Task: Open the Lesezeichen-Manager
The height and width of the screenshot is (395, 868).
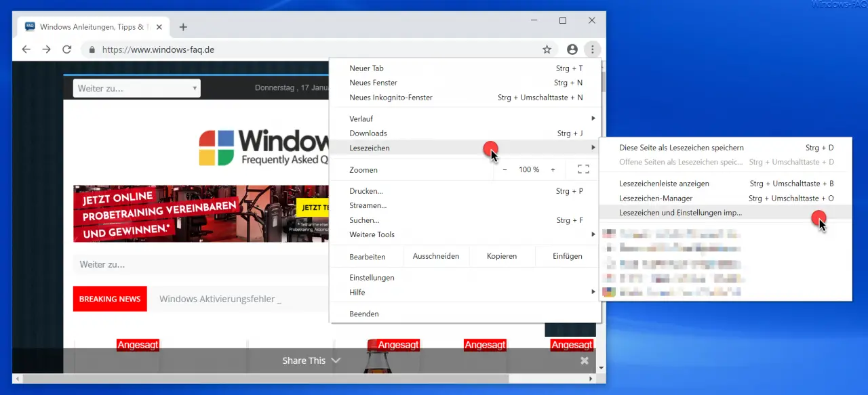Action: [x=726, y=199]
